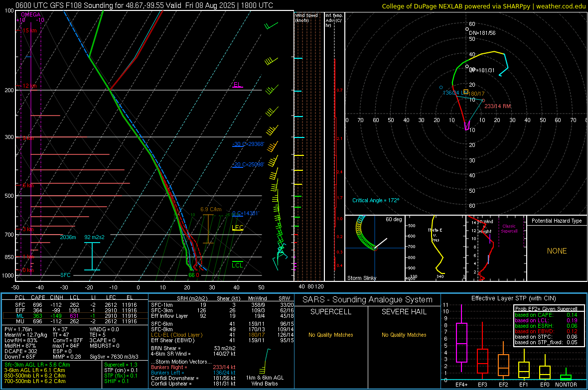Select the LCL-EL (Cloud Layer) row
This screenshot has height=390, width=588.
pos(222,335)
